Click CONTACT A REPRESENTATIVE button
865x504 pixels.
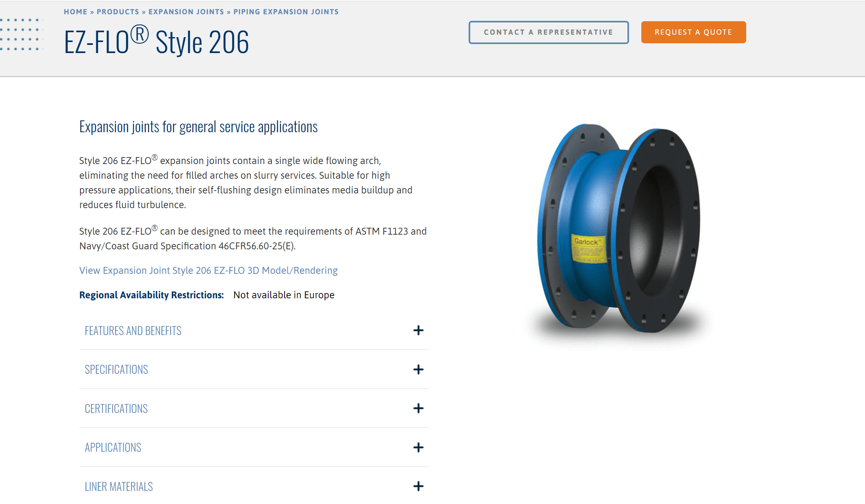tap(549, 32)
